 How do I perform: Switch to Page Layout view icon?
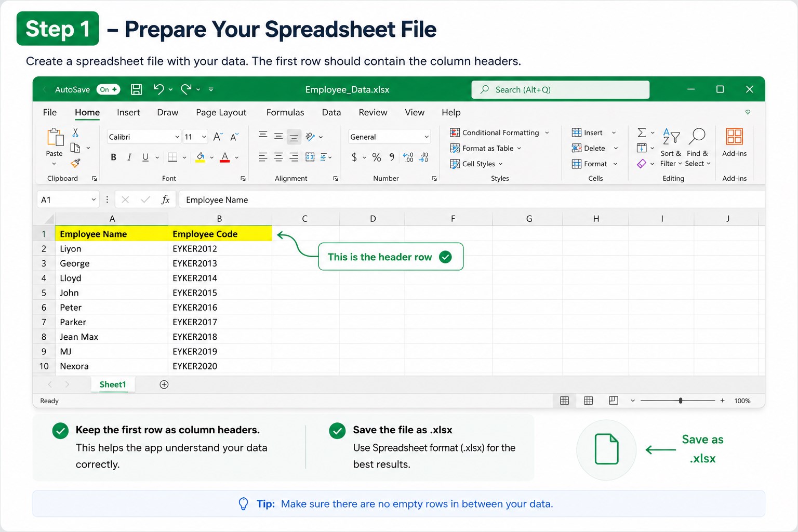click(589, 401)
